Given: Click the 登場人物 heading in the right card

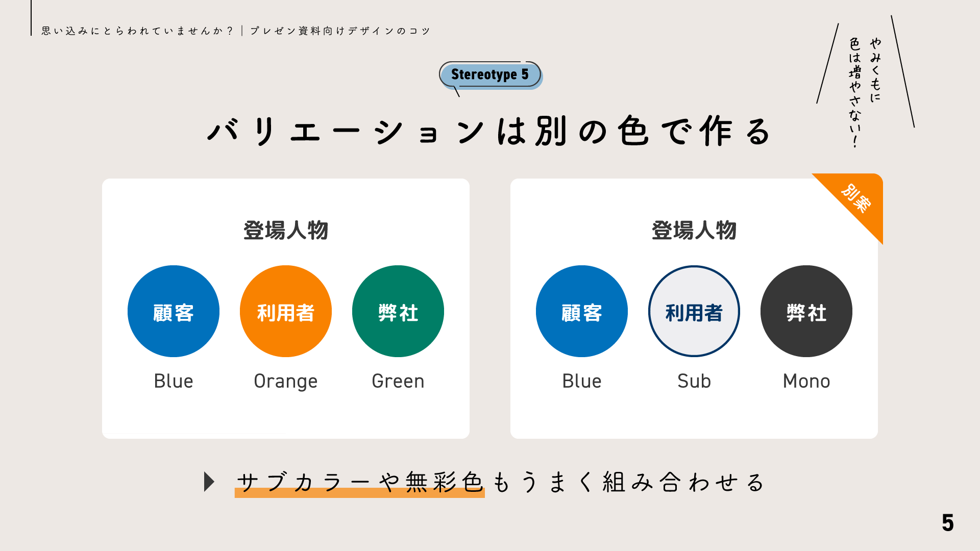Looking at the screenshot, I should pyautogui.click(x=694, y=230).
